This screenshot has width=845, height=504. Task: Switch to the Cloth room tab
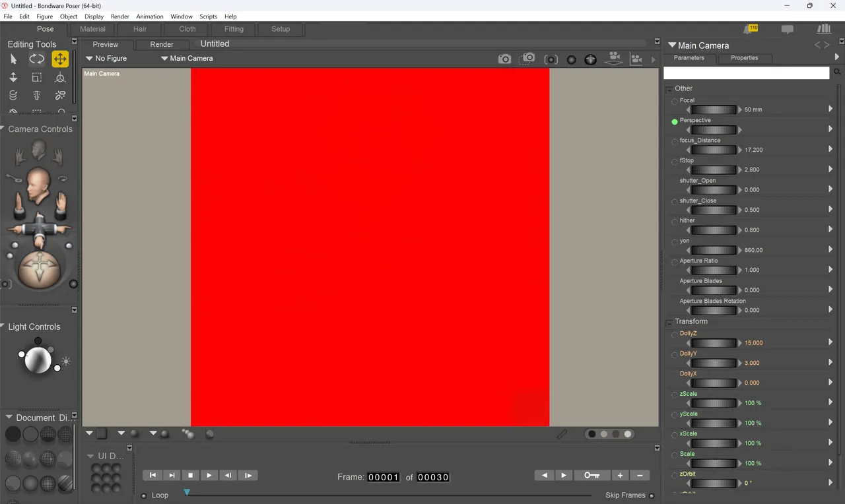tap(187, 29)
